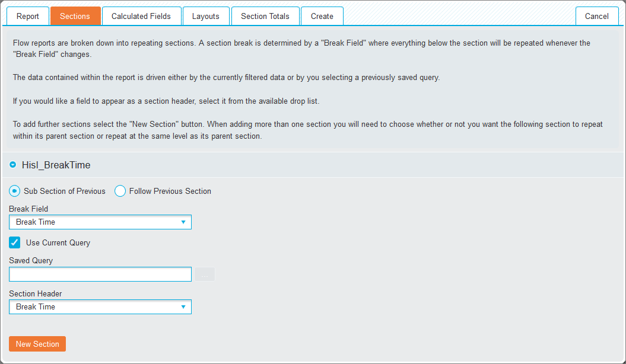The width and height of the screenshot is (626, 364).
Task: Click the Use Current Query label text
Action: pyautogui.click(x=58, y=243)
